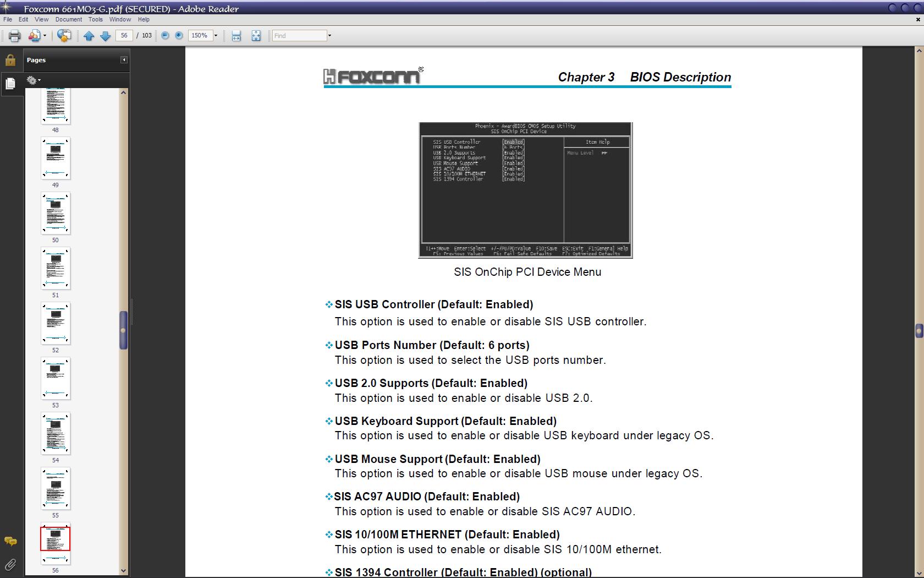Click the page number field showing 56

pyautogui.click(x=124, y=35)
